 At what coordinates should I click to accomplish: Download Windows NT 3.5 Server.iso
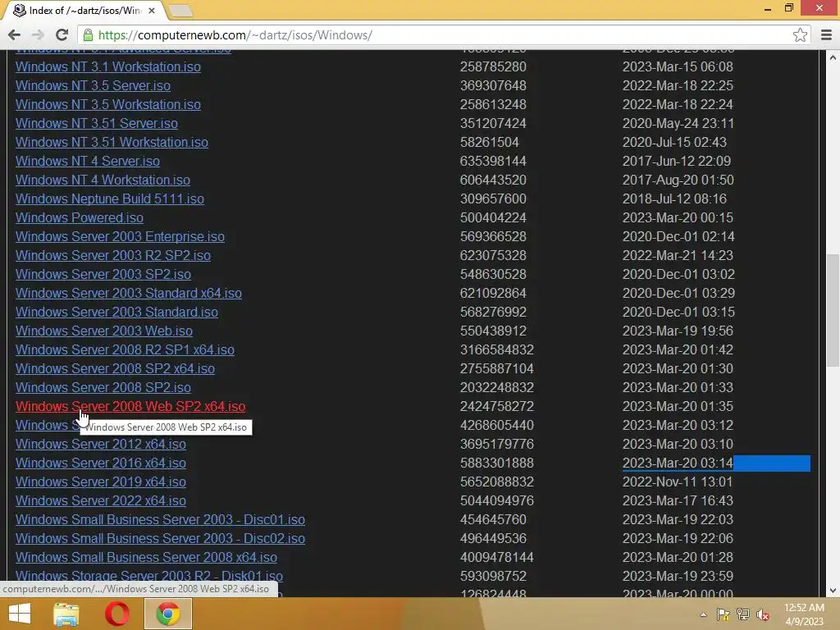[94, 85]
